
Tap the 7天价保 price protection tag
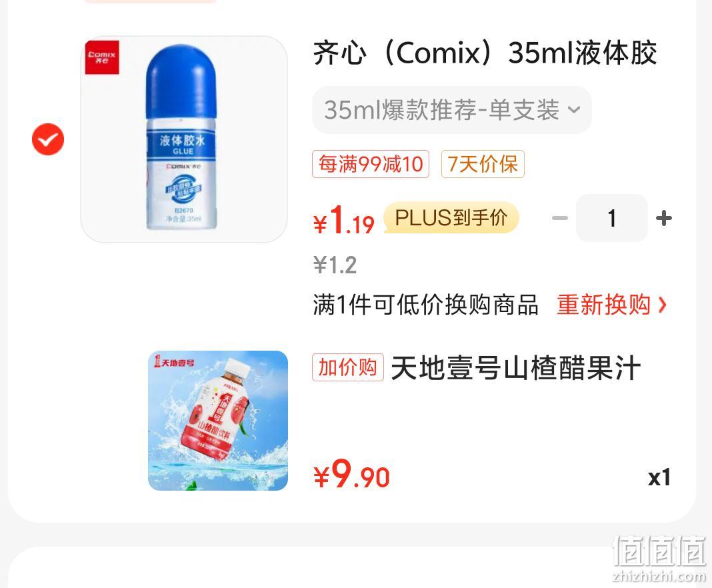[x=483, y=164]
